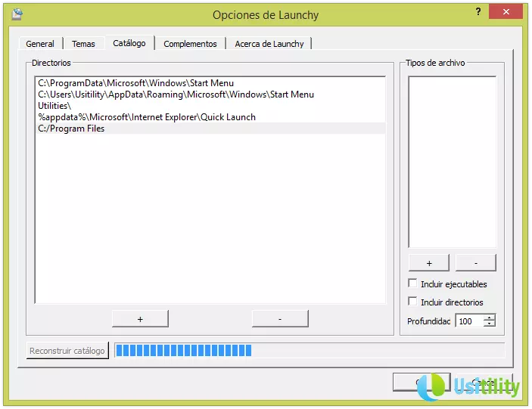Switch to the General tab

pyautogui.click(x=40, y=44)
